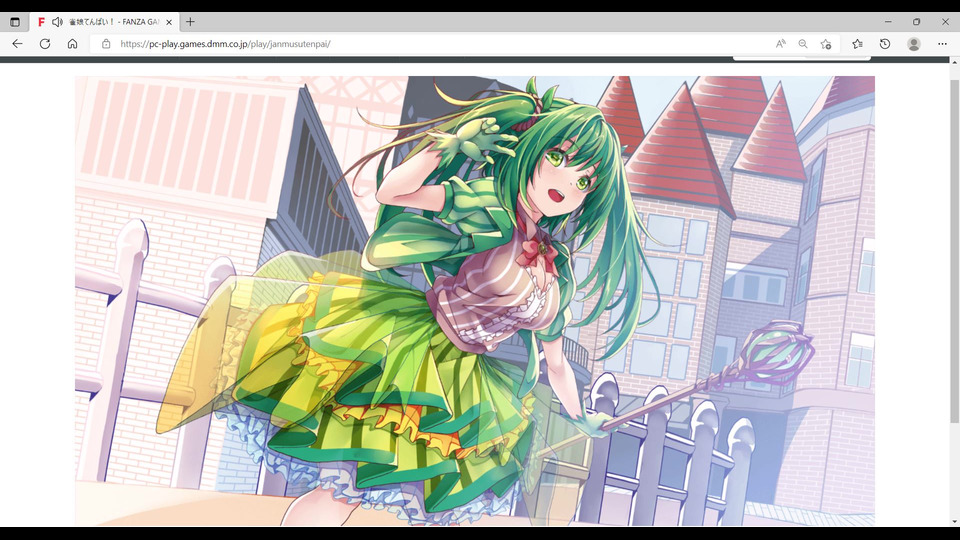
Task: Minimize the browser window
Action: coord(888,22)
